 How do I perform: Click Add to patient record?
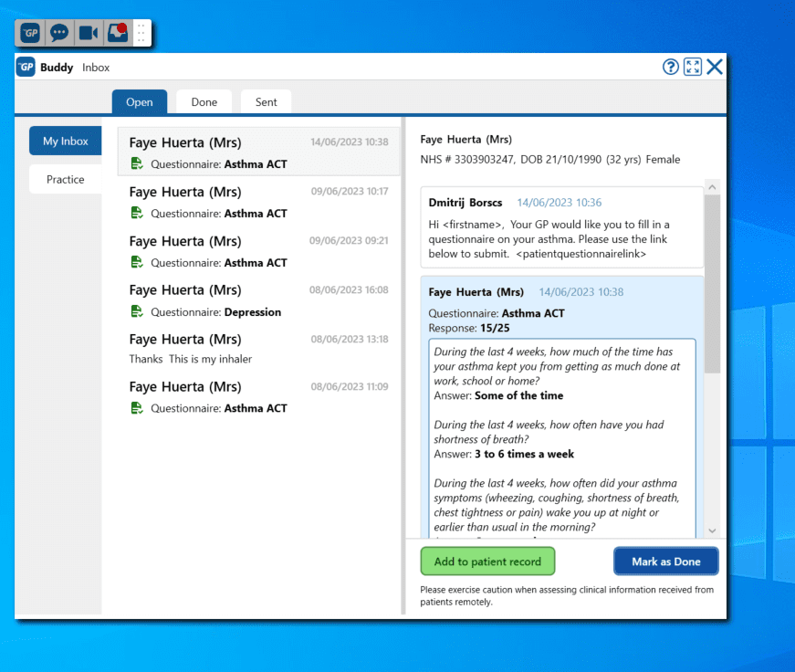click(x=487, y=561)
